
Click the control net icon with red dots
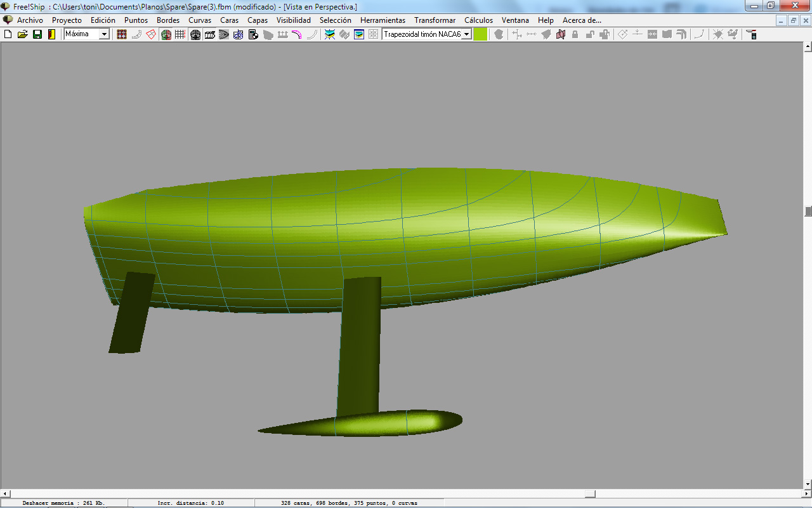(x=122, y=34)
